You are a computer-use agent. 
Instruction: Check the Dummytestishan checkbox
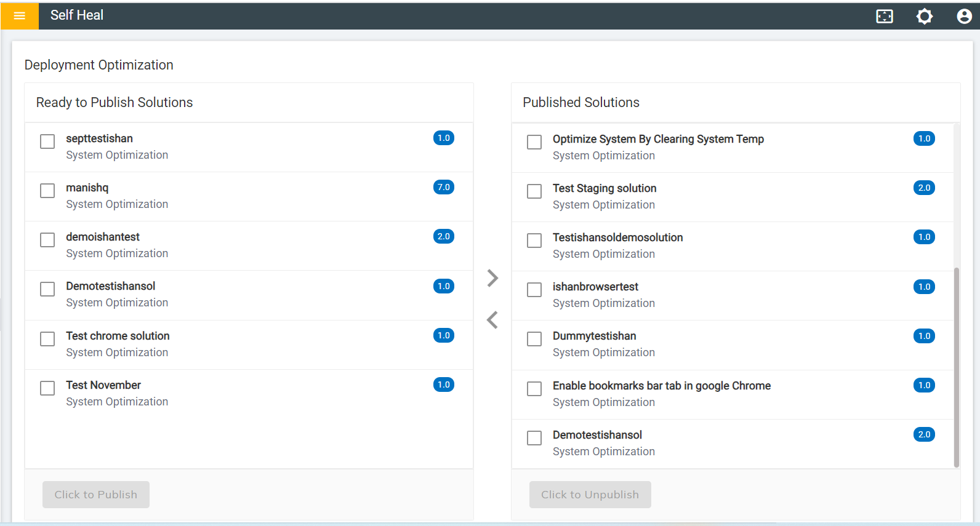tap(534, 339)
